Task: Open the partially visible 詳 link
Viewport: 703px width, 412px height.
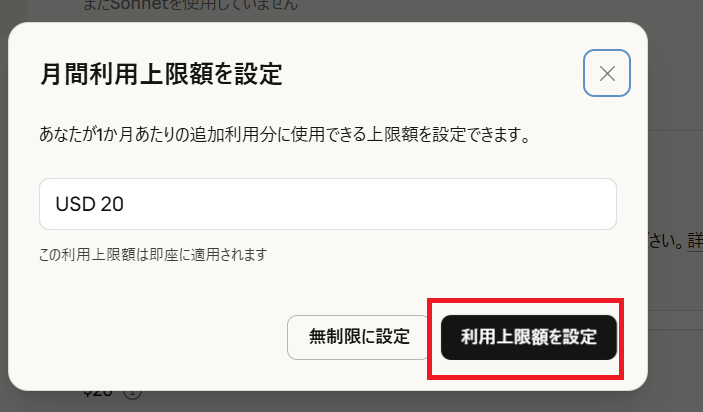Action: point(695,241)
